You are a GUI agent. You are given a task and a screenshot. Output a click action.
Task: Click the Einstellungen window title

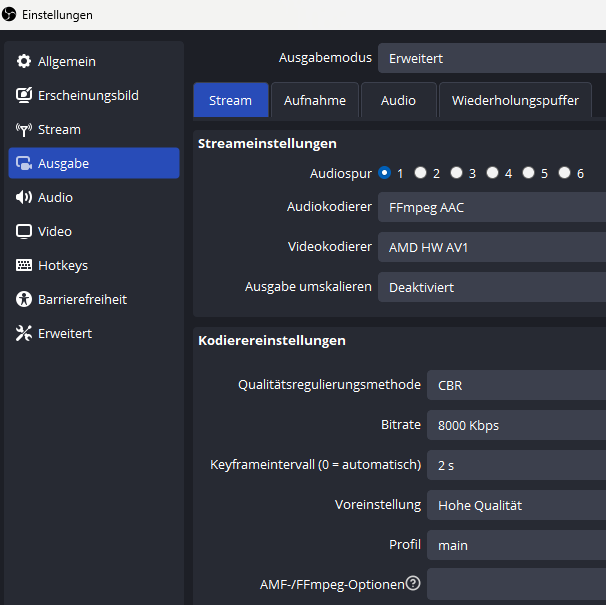click(x=57, y=15)
